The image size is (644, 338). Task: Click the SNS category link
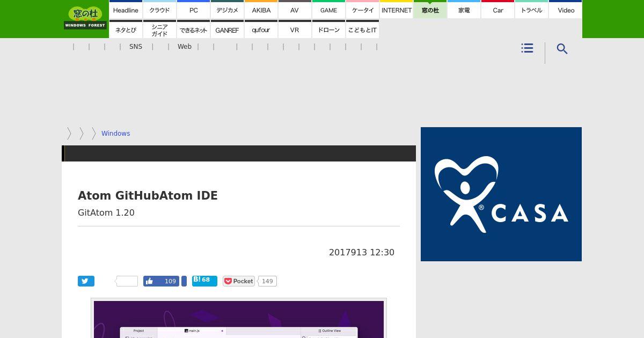click(x=136, y=47)
